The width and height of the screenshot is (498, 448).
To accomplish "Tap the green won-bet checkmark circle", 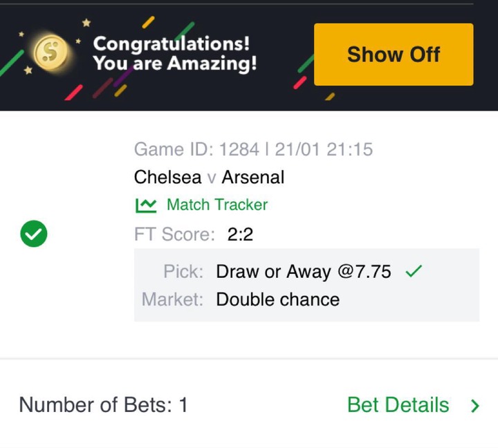I will [33, 235].
